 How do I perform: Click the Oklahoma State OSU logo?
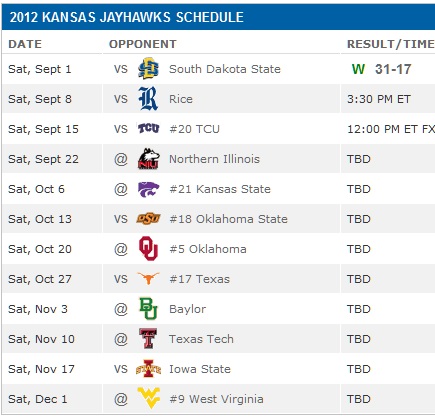coord(149,219)
